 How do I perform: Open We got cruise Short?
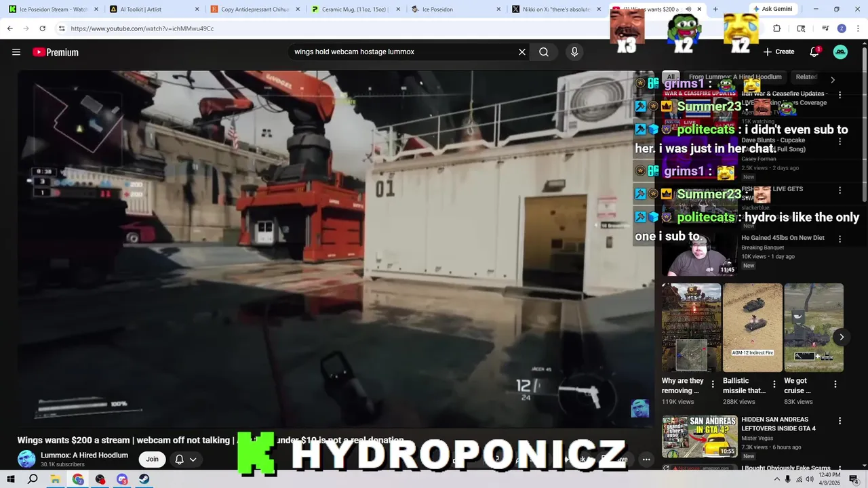pos(813,327)
